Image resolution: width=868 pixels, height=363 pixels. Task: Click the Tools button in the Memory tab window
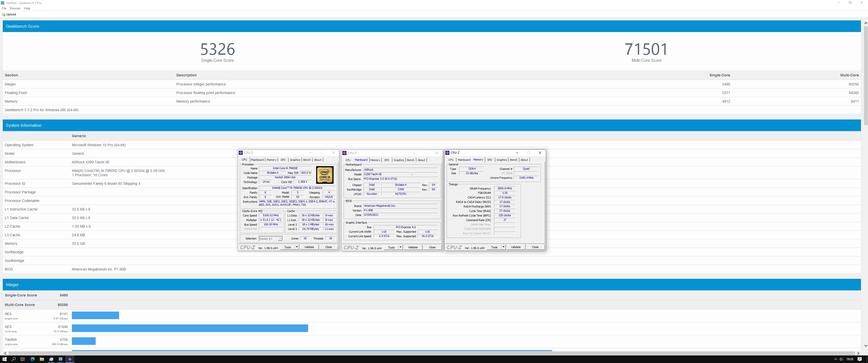tap(494, 247)
